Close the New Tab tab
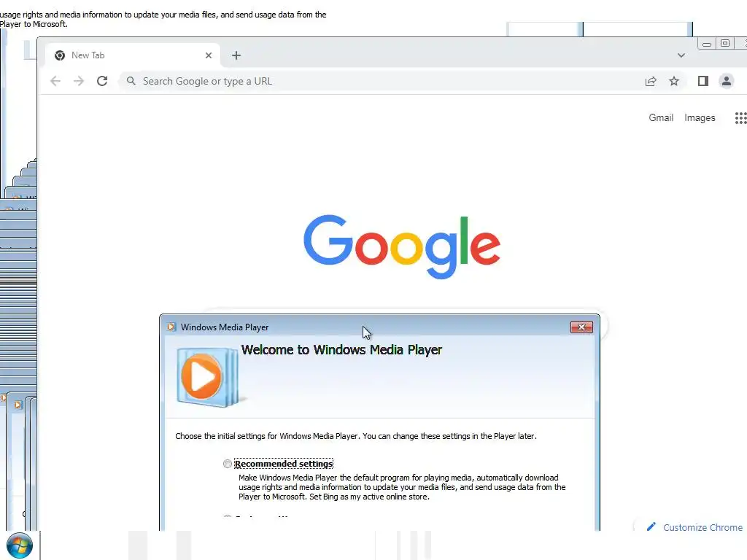Screen dimensions: 747x560 click(208, 55)
